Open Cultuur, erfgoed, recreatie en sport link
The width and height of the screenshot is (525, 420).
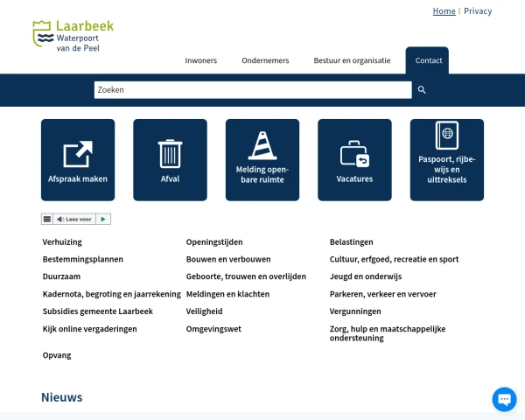pos(394,259)
